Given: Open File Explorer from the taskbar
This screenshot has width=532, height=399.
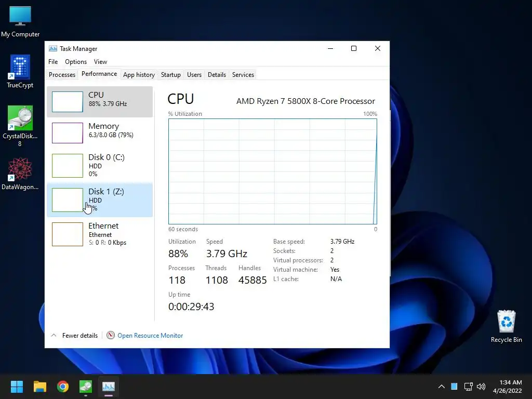Looking at the screenshot, I should tap(39, 387).
